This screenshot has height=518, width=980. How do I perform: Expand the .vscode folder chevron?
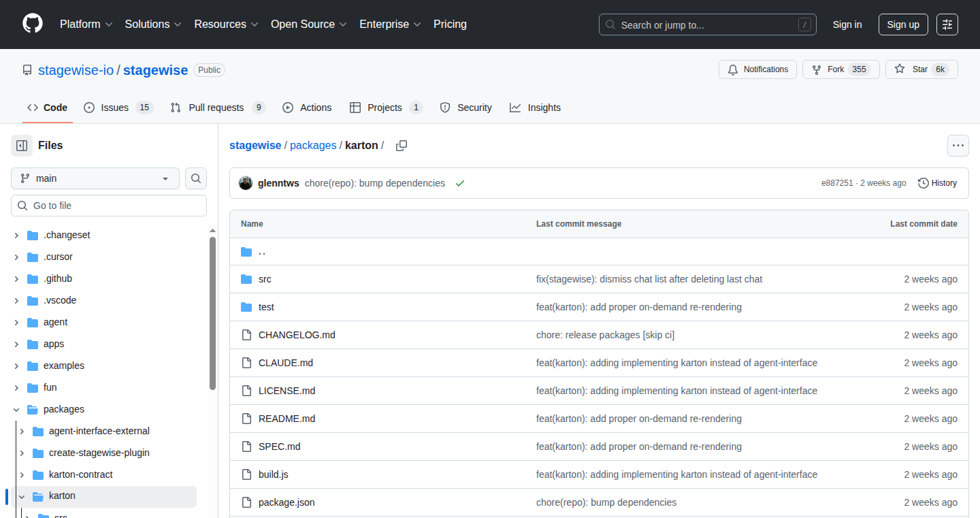point(16,300)
